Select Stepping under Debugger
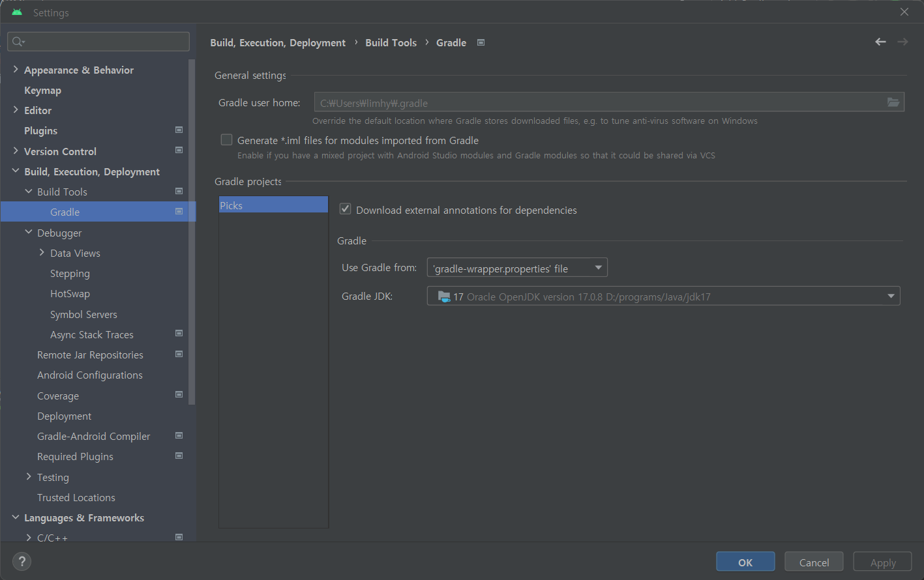The image size is (924, 580). click(x=70, y=274)
